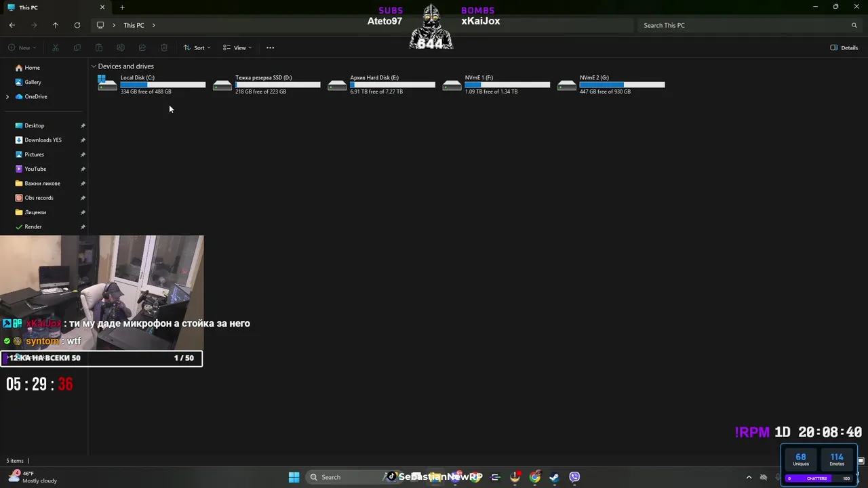Expand the chevron before This PC breadcrumb
Image resolution: width=868 pixels, height=488 pixels.
pos(114,25)
